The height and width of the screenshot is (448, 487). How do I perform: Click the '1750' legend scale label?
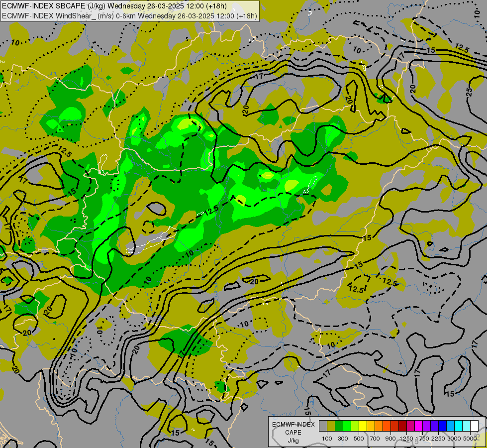(x=422, y=439)
